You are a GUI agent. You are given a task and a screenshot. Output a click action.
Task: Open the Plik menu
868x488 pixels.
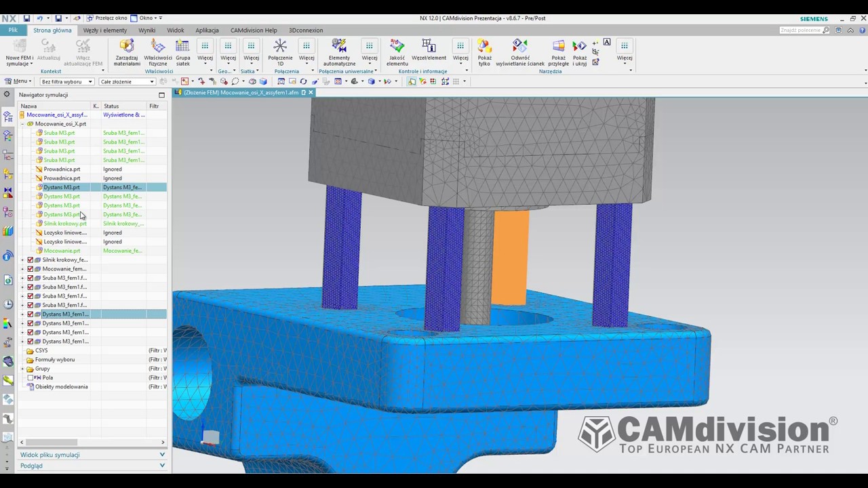13,30
